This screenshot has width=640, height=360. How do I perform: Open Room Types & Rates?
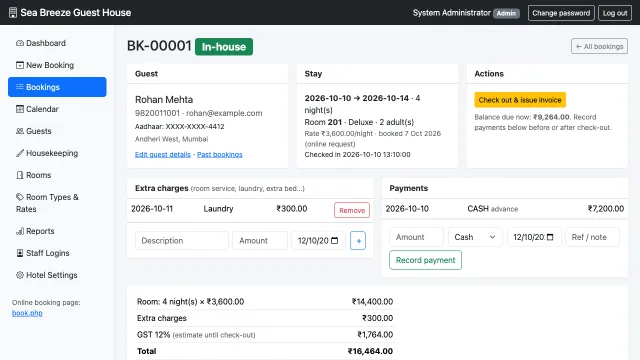point(57,203)
